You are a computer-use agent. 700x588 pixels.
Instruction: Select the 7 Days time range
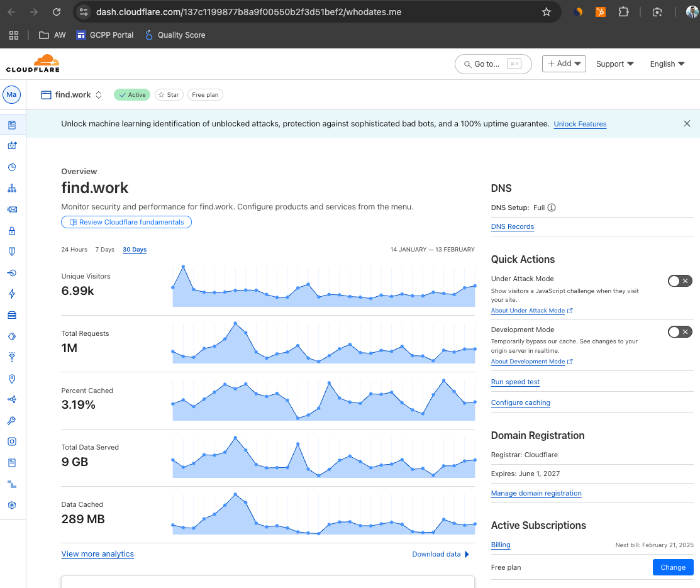click(x=105, y=250)
